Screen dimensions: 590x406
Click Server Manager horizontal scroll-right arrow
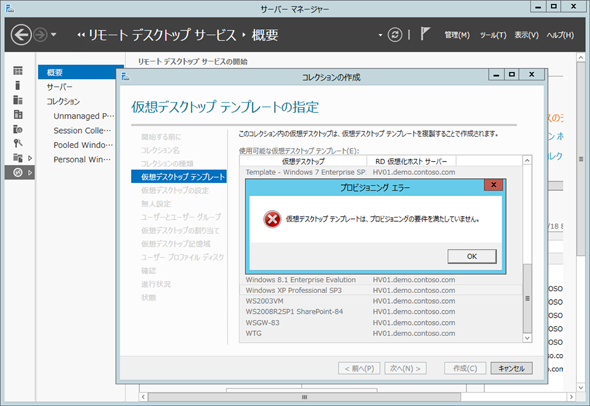pos(571,397)
